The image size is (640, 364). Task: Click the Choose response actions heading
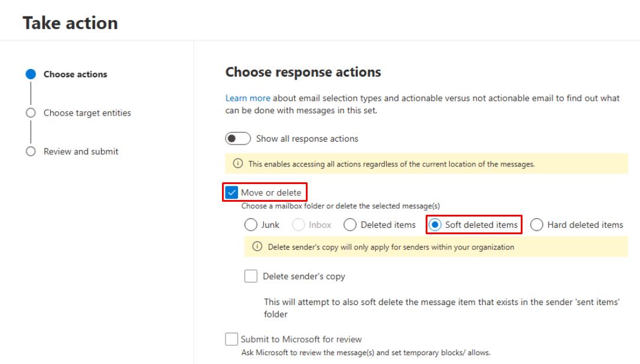tap(303, 72)
